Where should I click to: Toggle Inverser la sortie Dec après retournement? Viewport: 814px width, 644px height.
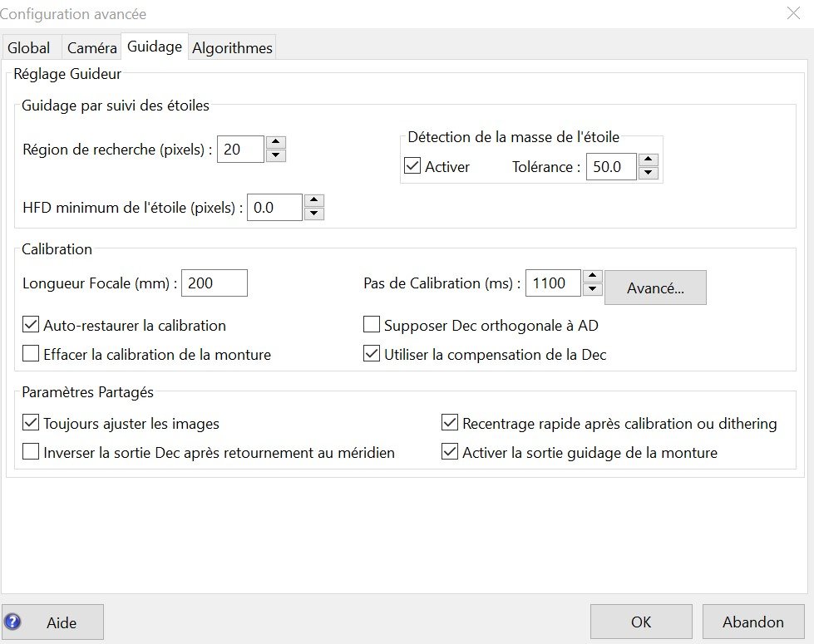coord(31,453)
